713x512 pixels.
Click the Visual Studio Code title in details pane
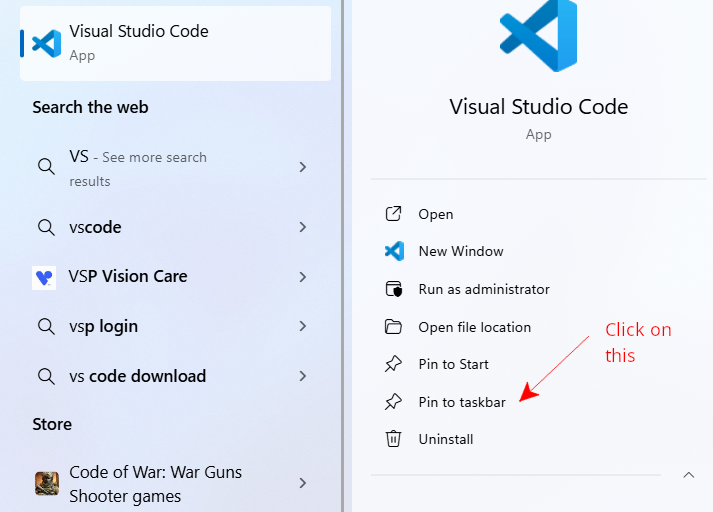[539, 107]
